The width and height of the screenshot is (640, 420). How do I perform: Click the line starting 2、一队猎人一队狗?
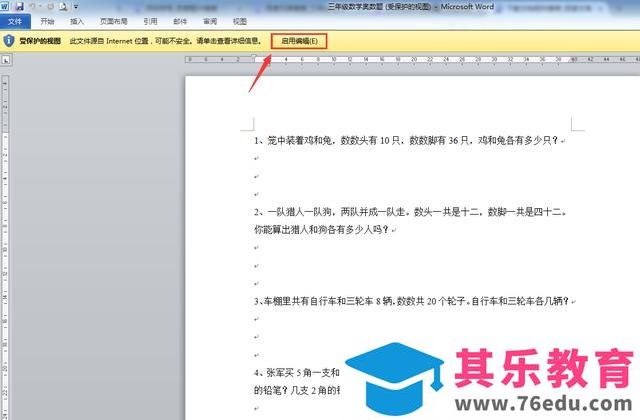pyautogui.click(x=410, y=212)
